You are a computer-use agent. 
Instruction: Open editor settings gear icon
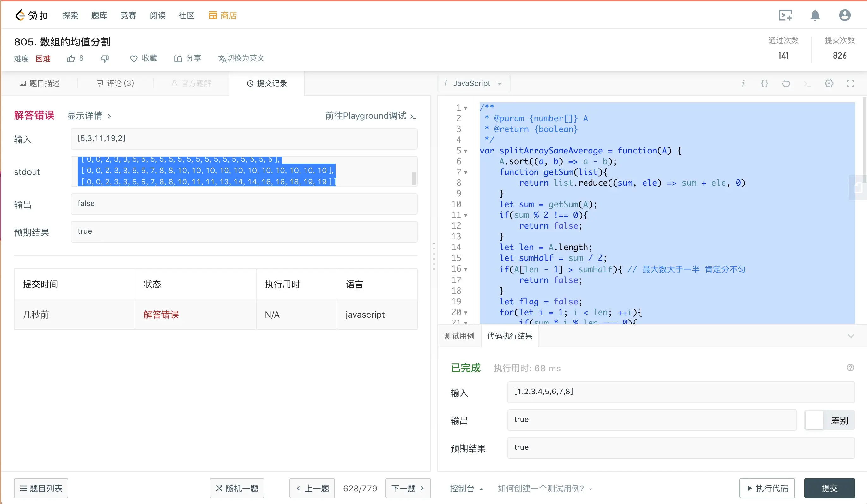829,83
